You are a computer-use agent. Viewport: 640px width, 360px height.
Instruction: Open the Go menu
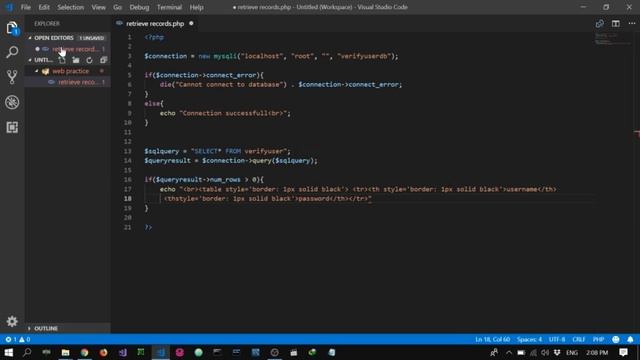point(118,7)
